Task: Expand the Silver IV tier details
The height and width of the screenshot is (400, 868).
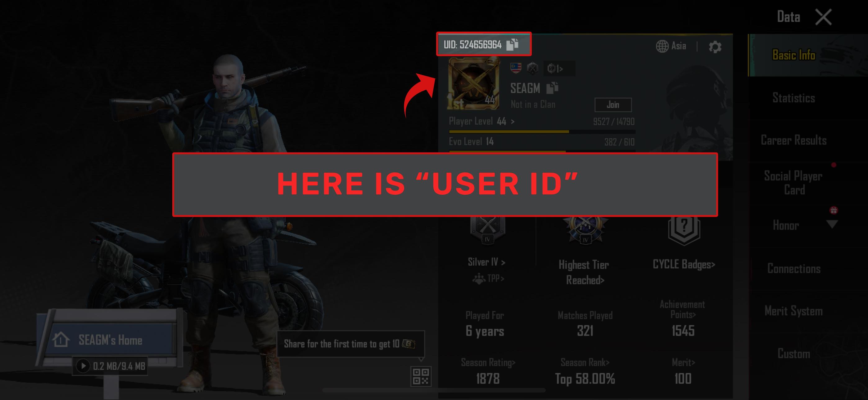Action: (486, 262)
